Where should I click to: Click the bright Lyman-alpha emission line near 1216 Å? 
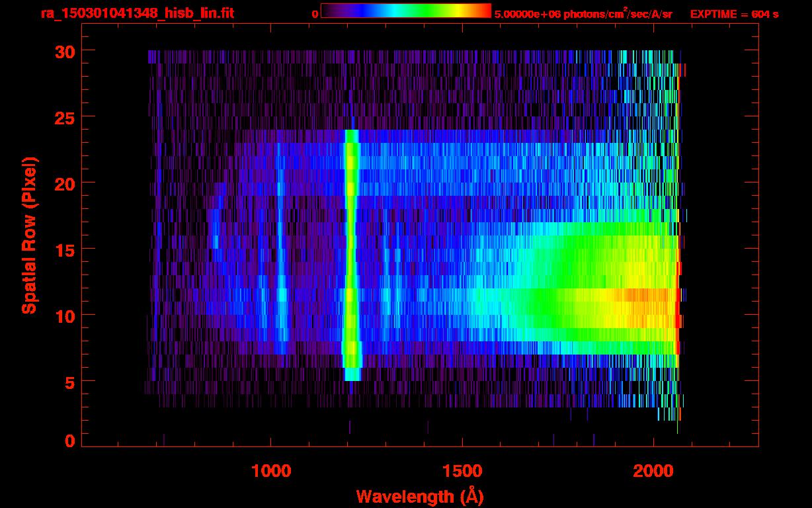(x=351, y=255)
